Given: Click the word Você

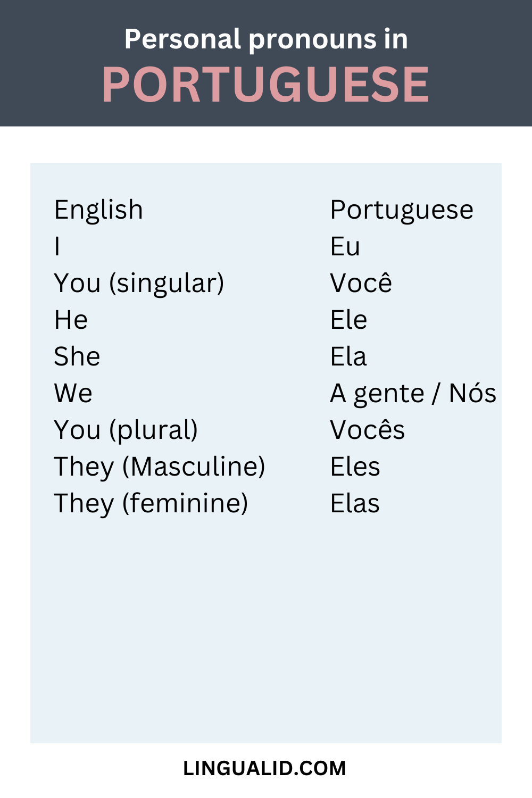Looking at the screenshot, I should coord(361,283).
